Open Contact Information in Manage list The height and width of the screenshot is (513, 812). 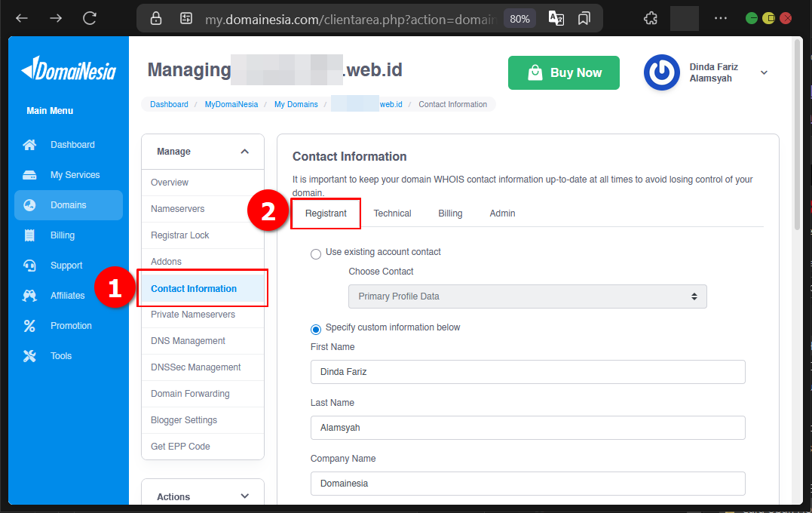[203, 289]
